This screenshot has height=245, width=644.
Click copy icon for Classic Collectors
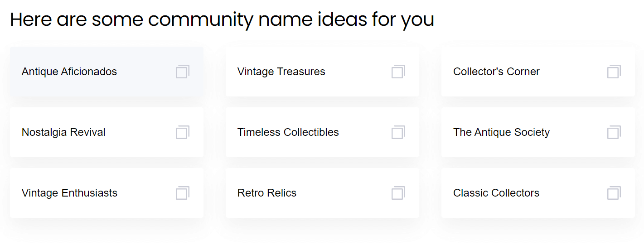click(x=614, y=193)
